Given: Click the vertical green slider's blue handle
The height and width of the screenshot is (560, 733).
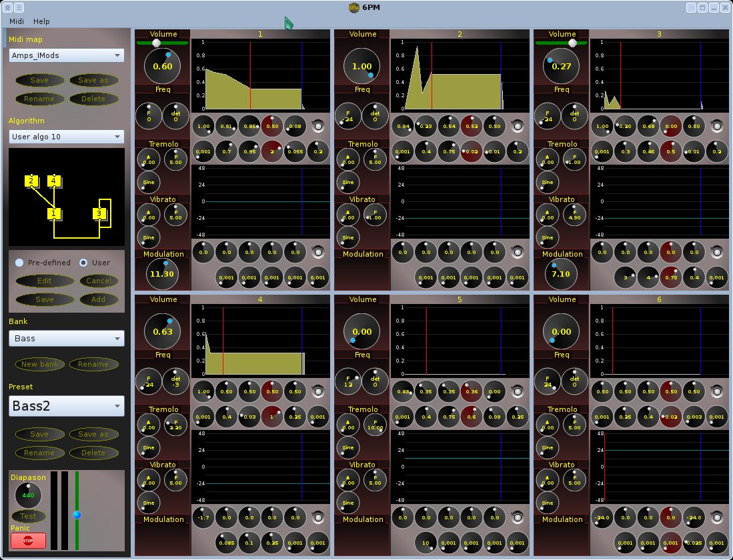Looking at the screenshot, I should pyautogui.click(x=77, y=515).
